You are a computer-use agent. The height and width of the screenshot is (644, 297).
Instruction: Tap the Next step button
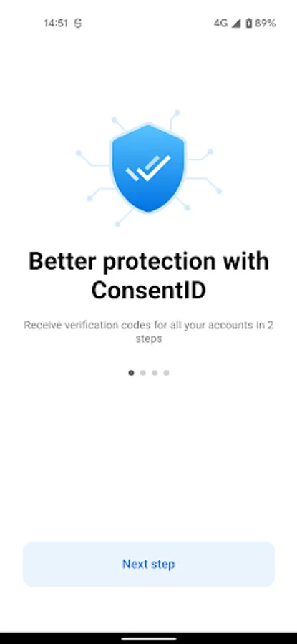click(148, 564)
